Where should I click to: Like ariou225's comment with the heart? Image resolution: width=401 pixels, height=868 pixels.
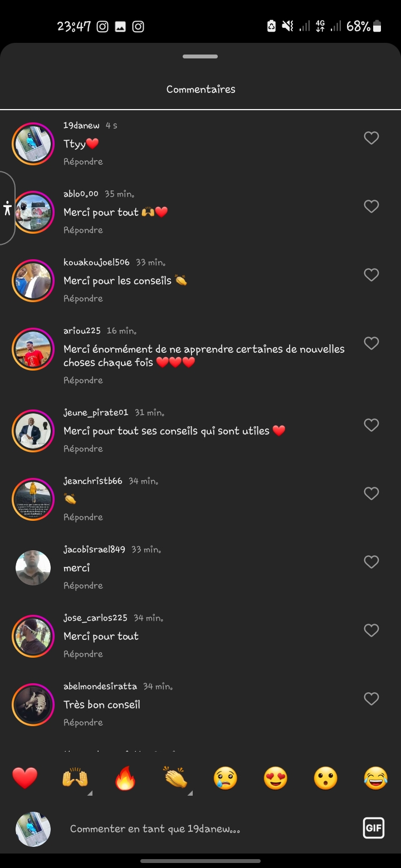371,343
